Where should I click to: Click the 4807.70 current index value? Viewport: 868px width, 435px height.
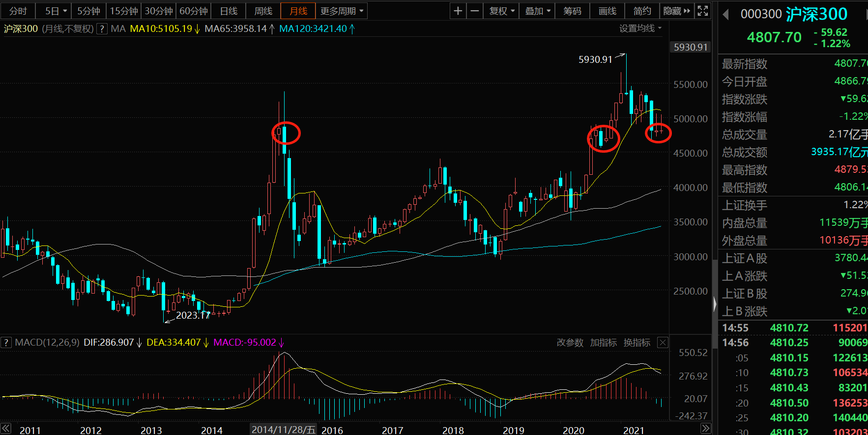tap(774, 37)
